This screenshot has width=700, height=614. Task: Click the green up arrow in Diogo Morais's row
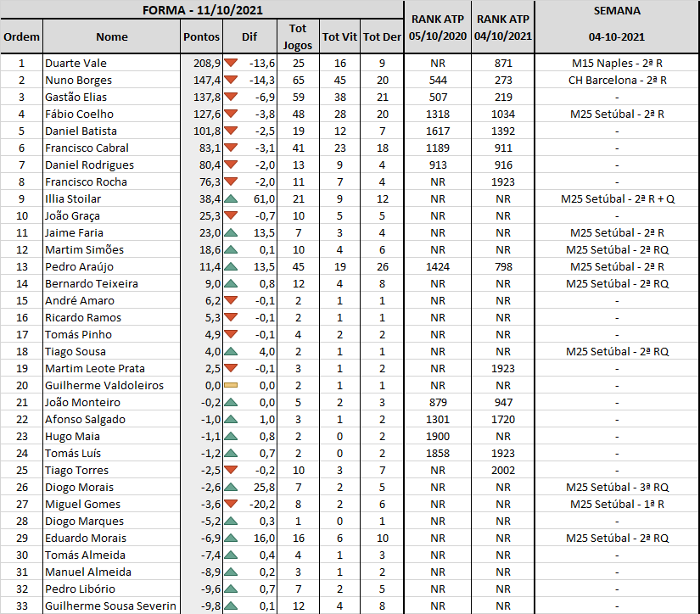coord(231,487)
